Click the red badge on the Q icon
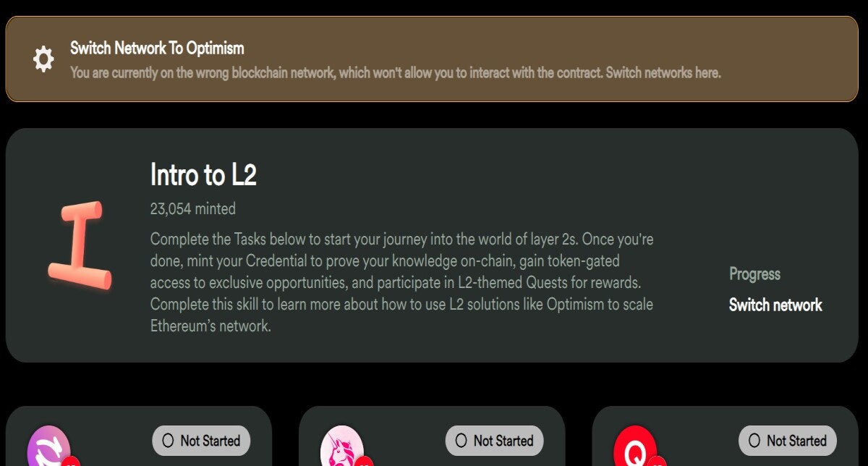 point(658,462)
